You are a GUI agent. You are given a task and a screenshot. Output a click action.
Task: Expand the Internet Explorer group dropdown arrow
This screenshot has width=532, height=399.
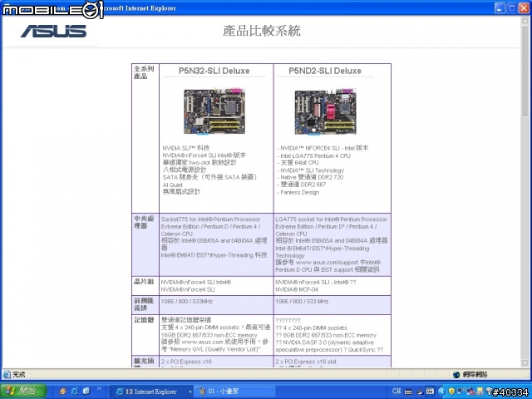pos(190,392)
